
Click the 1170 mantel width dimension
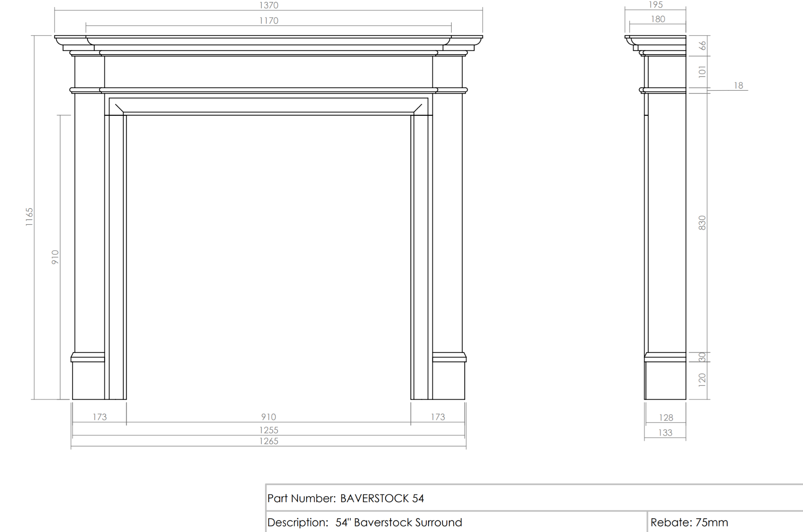point(269,21)
